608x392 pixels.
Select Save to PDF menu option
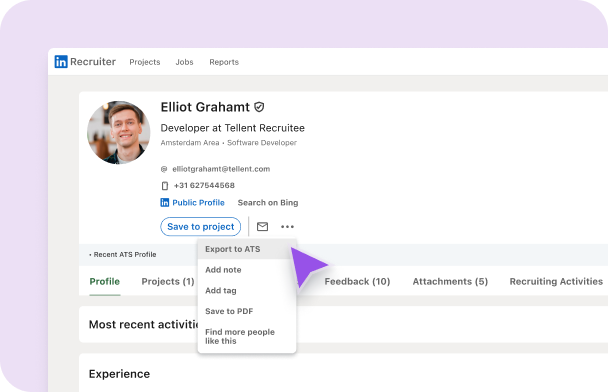click(x=247, y=311)
